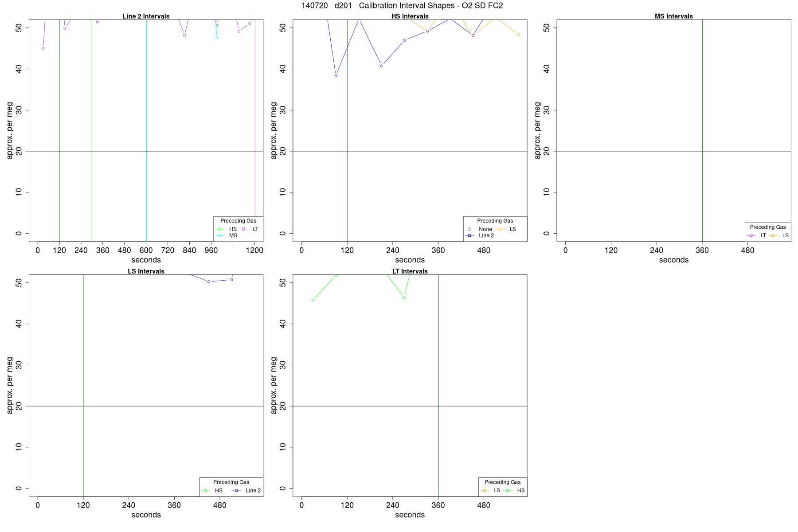Click the 840 tick label on the Line 2 x-axis
This screenshot has width=798, height=532.
click(189, 250)
